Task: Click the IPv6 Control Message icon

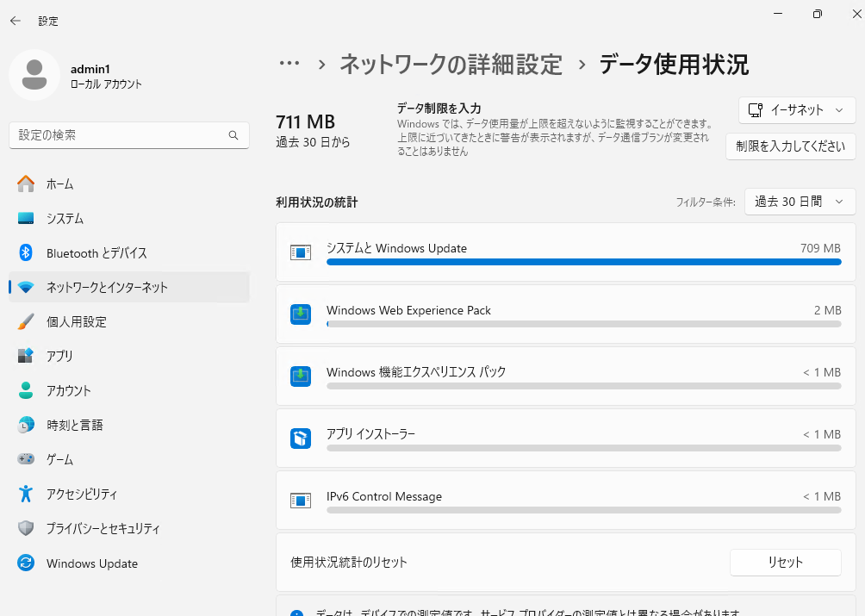Action: [x=301, y=501]
